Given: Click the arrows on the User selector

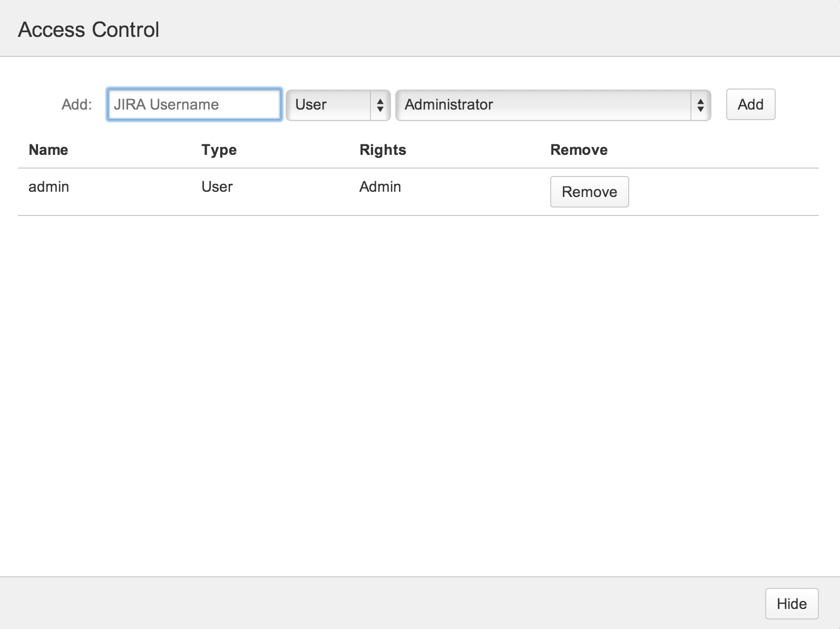Looking at the screenshot, I should click(380, 105).
